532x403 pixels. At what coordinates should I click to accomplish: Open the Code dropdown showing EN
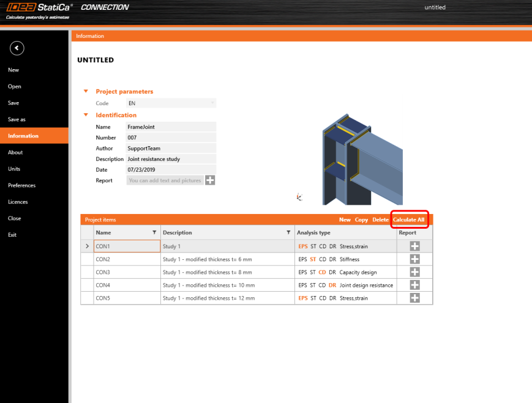(x=171, y=103)
